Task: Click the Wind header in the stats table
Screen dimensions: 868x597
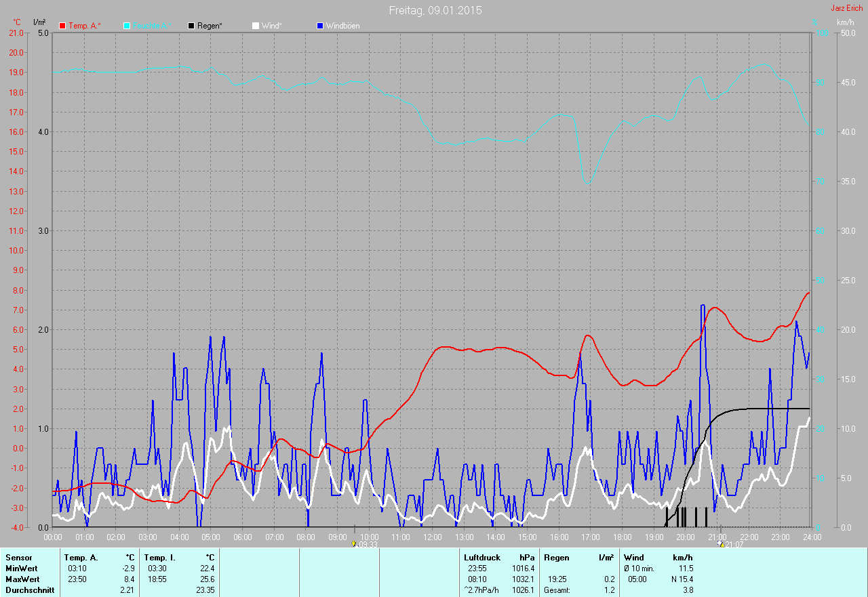Action: [633, 558]
